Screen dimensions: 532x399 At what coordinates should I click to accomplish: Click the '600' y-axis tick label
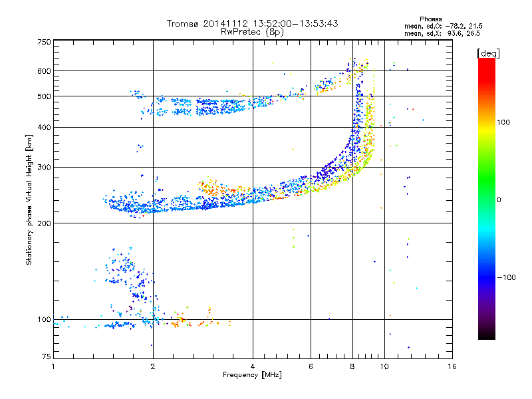(44, 71)
